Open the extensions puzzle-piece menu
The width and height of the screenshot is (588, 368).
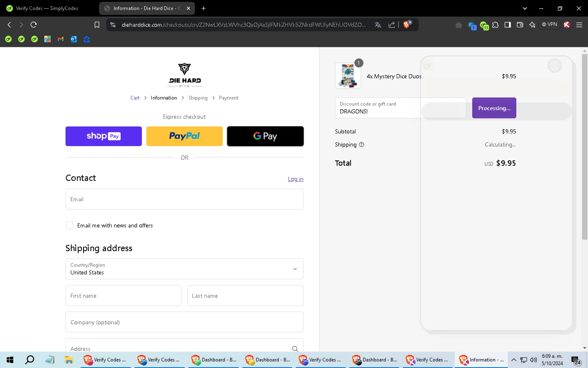[495, 25]
